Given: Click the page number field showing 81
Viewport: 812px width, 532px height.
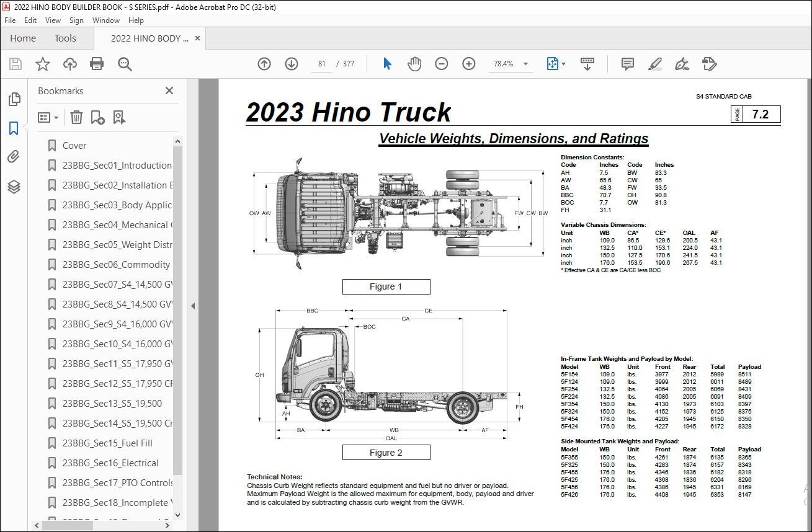Looking at the screenshot, I should [x=322, y=64].
